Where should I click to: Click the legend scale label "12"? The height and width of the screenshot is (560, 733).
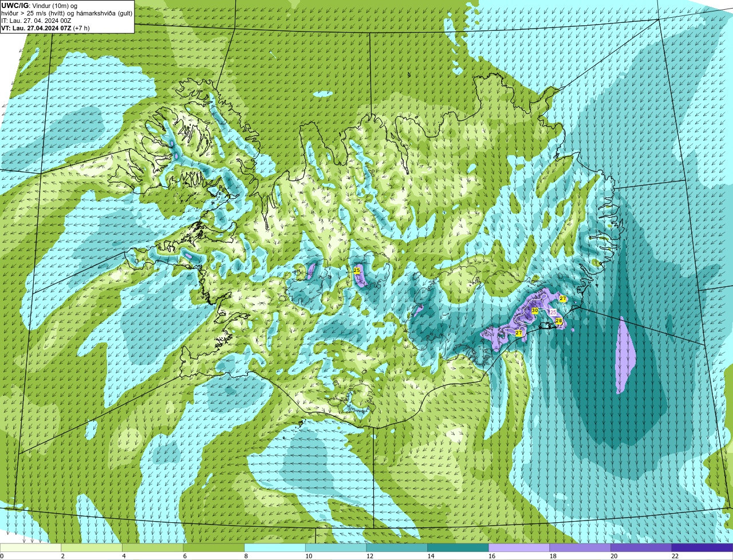370,556
